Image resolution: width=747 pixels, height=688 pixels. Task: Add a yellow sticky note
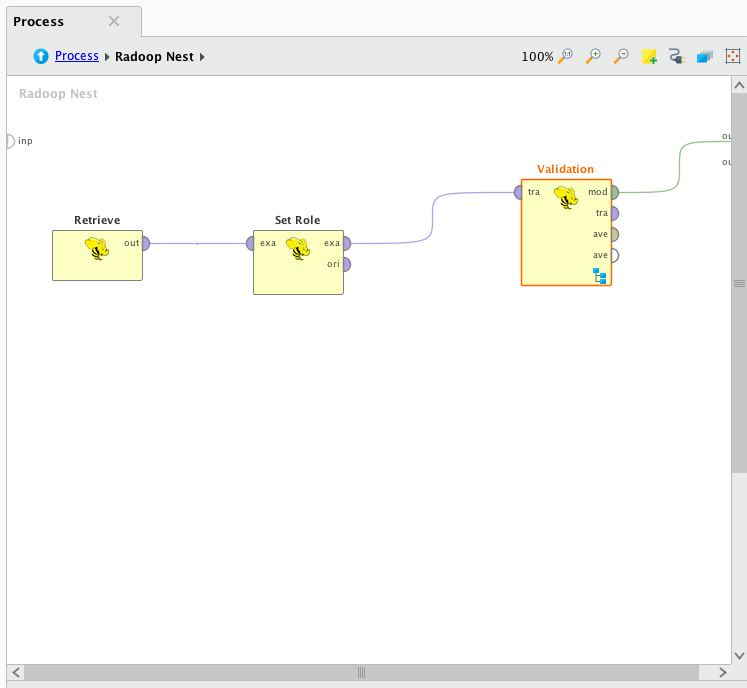click(x=649, y=57)
